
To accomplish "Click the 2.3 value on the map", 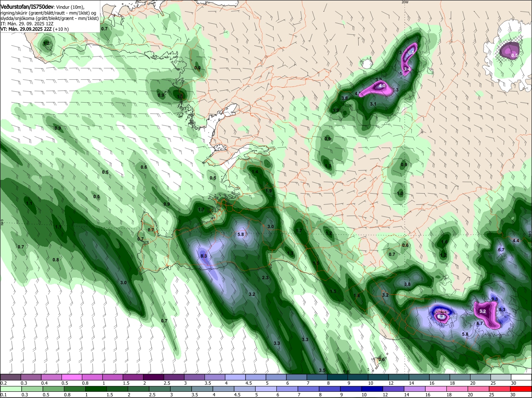I will [x=265, y=278].
